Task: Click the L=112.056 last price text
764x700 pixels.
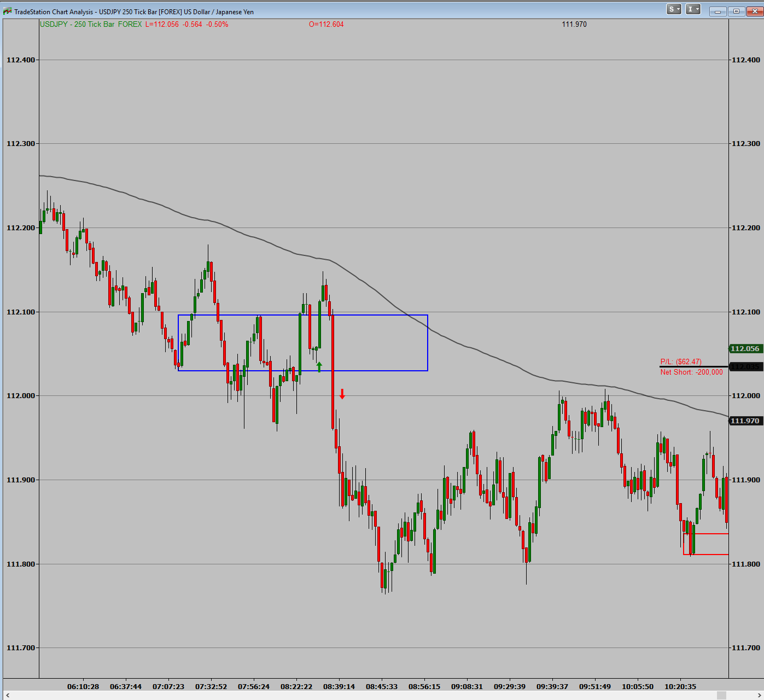Action: pos(162,25)
